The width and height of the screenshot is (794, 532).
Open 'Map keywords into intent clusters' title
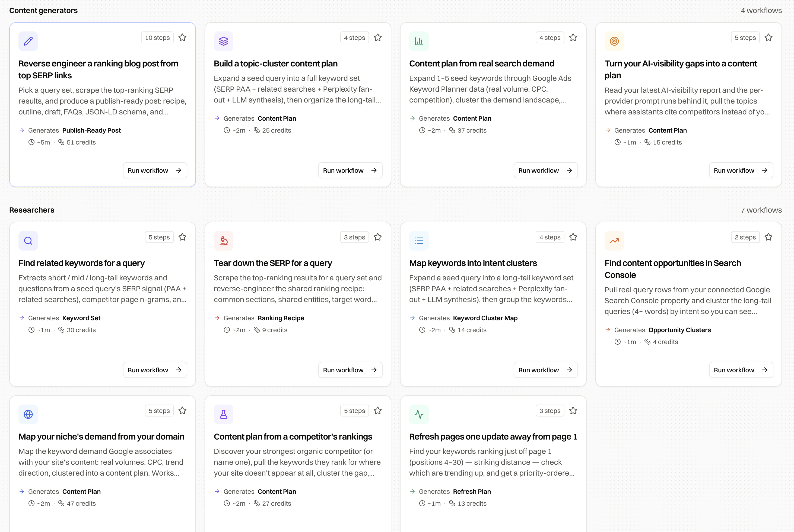473,263
